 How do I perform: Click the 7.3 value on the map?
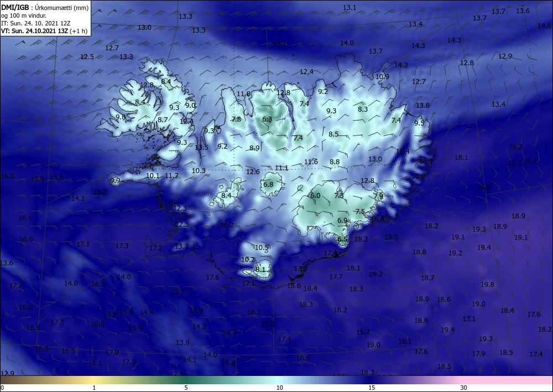pyautogui.click(x=339, y=195)
